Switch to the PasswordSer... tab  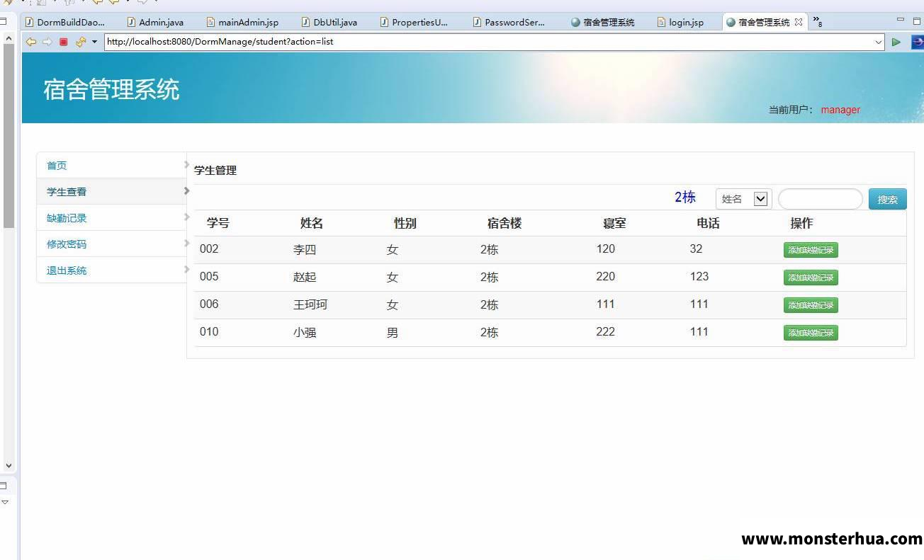[509, 22]
